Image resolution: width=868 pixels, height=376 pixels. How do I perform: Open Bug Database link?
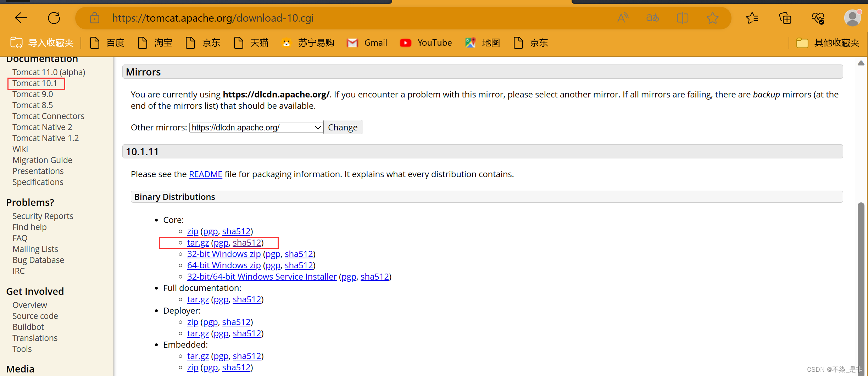tap(38, 260)
